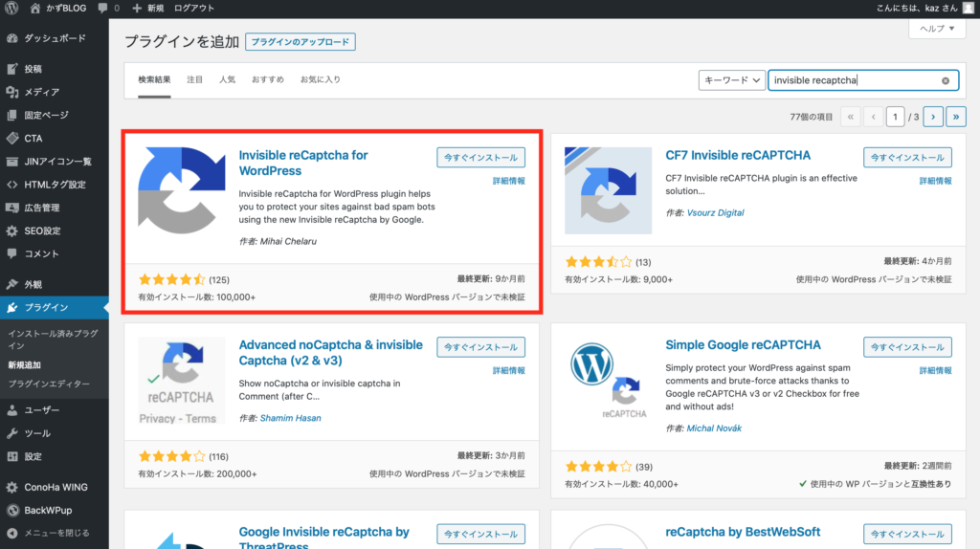Clear the search field with the x icon
This screenshot has height=549, width=980.
pyautogui.click(x=945, y=80)
